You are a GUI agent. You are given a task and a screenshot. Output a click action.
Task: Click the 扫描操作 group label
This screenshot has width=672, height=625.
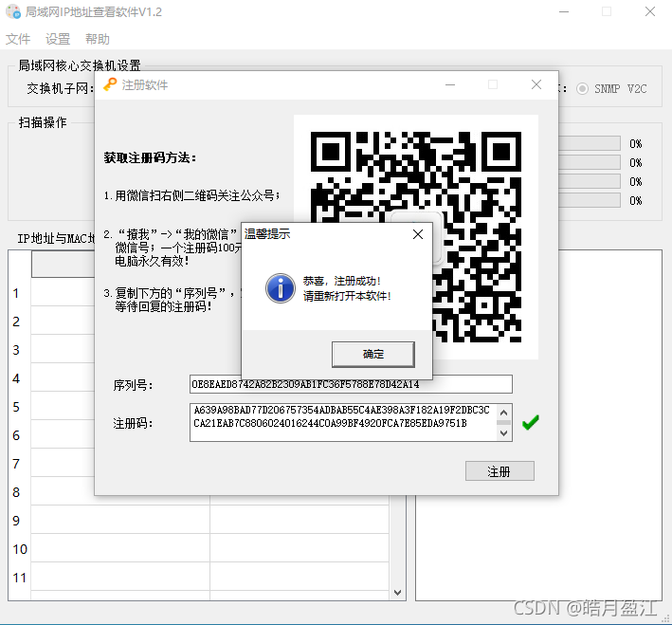point(43,122)
